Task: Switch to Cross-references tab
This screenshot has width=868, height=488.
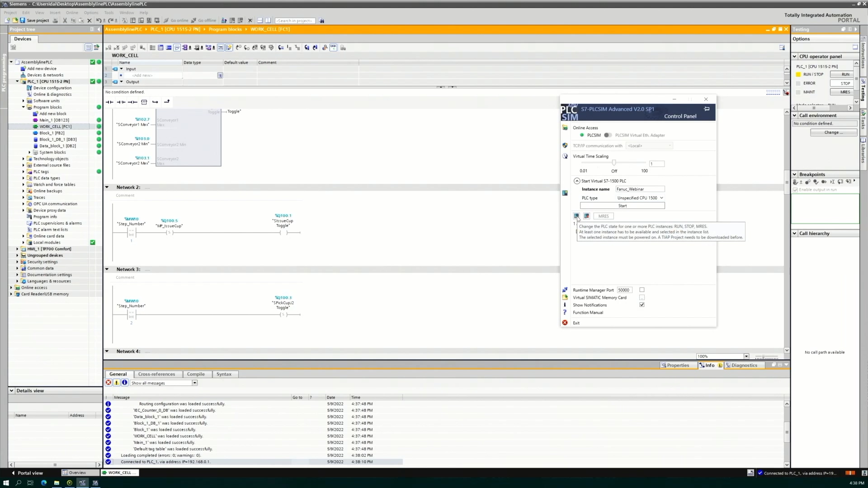Action: [156, 374]
